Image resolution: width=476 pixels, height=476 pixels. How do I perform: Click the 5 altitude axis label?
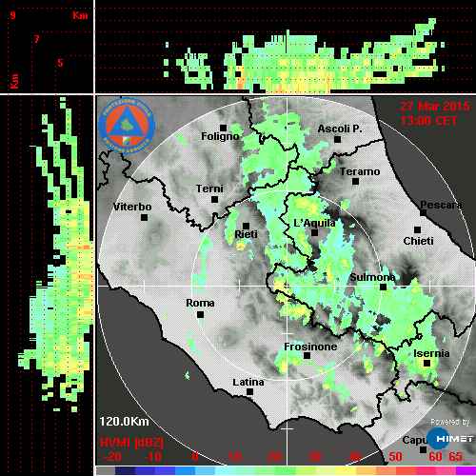(x=60, y=63)
